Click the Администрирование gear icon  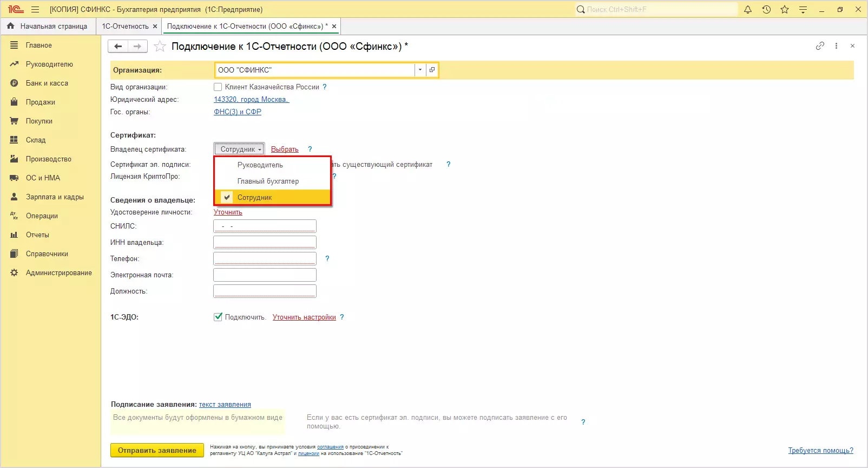(x=14, y=272)
